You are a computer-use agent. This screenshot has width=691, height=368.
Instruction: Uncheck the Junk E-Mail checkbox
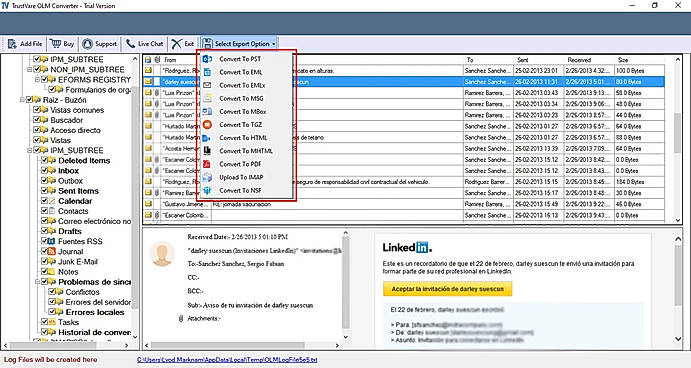tap(45, 261)
